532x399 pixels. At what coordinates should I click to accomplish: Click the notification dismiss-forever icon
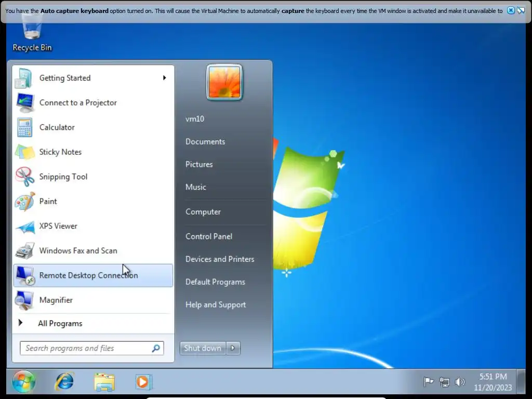point(521,10)
